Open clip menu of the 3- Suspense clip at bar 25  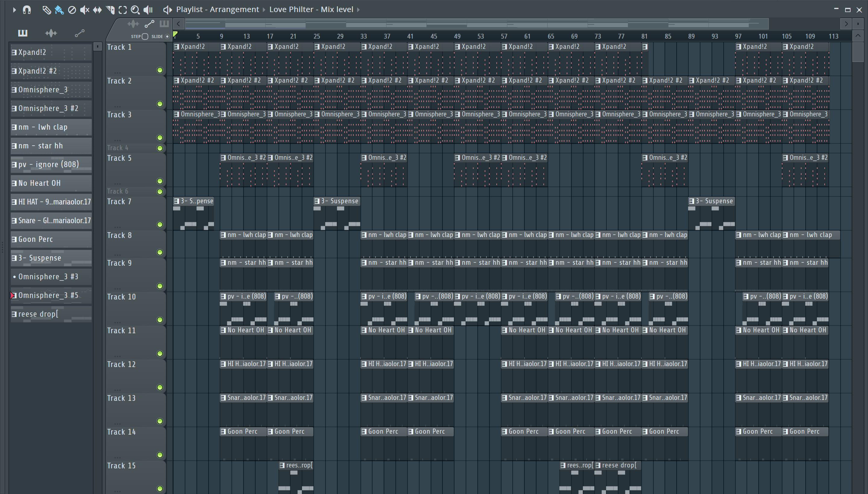coord(317,201)
